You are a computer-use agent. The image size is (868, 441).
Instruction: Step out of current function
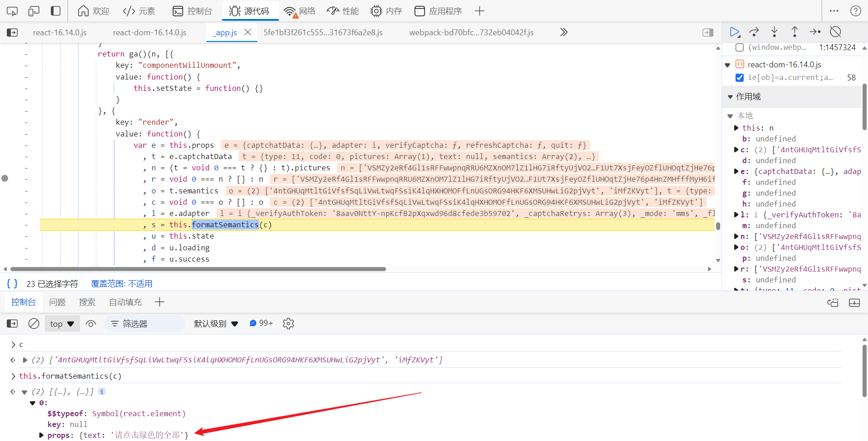(795, 32)
